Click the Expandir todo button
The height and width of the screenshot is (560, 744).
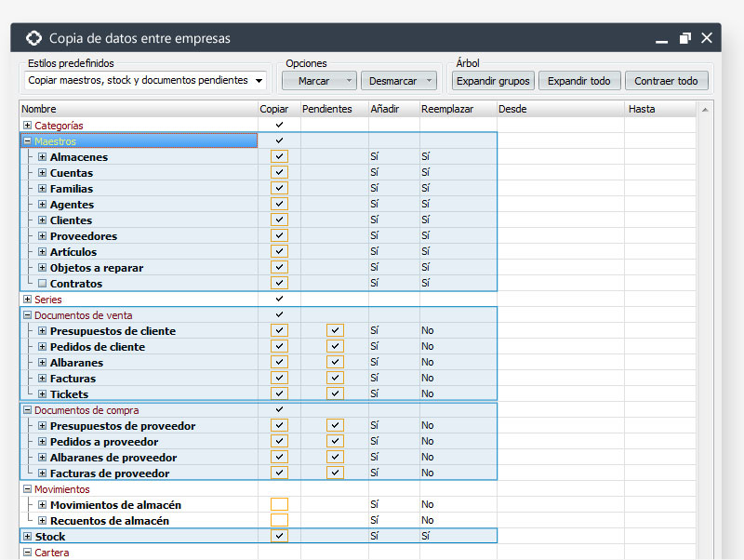578,81
